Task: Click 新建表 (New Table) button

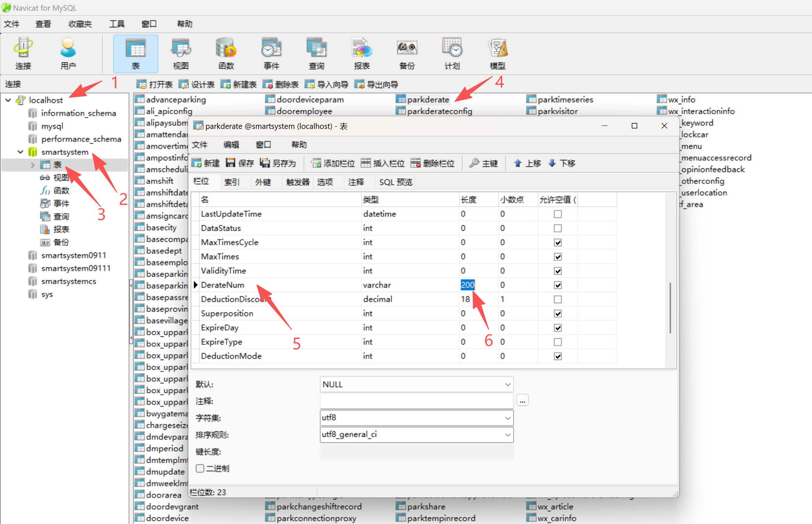Action: point(239,85)
